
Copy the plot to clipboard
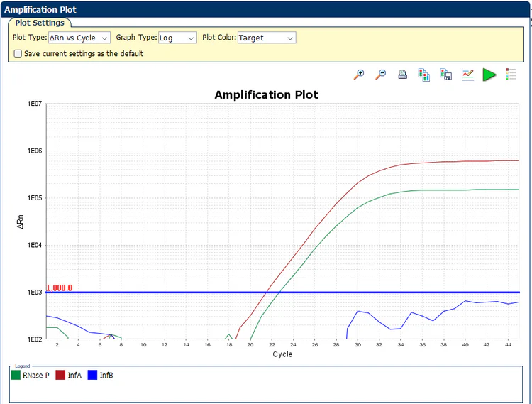click(x=424, y=75)
